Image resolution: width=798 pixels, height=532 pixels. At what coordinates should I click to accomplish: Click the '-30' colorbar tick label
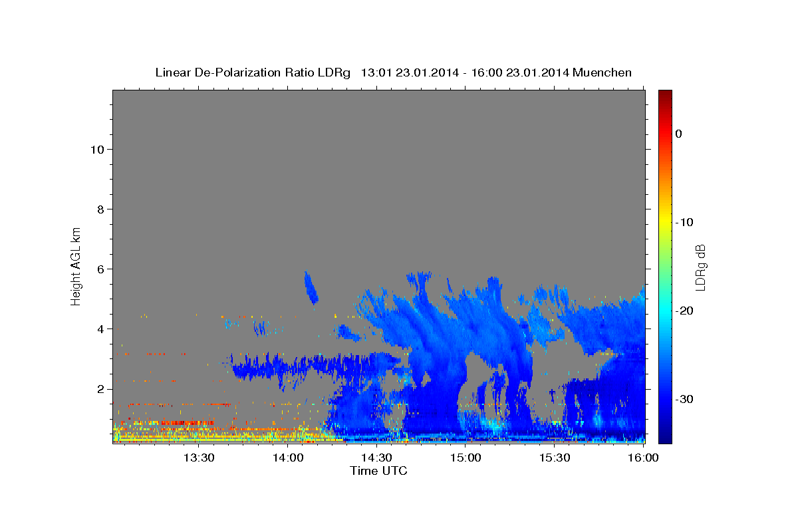(x=684, y=399)
